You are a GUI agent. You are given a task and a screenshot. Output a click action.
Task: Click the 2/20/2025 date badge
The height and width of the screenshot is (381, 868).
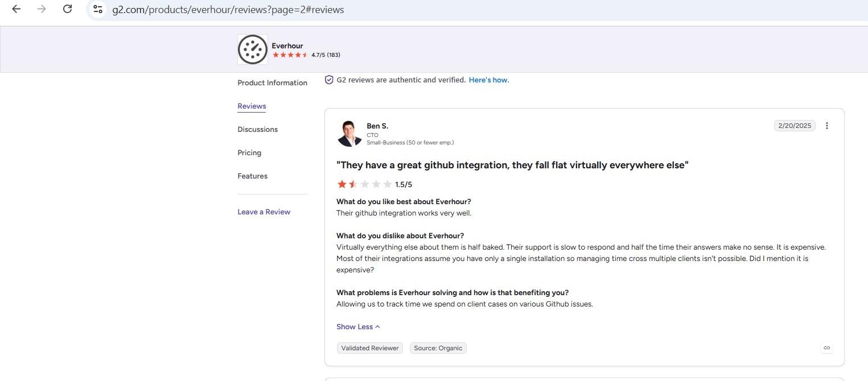tap(795, 126)
